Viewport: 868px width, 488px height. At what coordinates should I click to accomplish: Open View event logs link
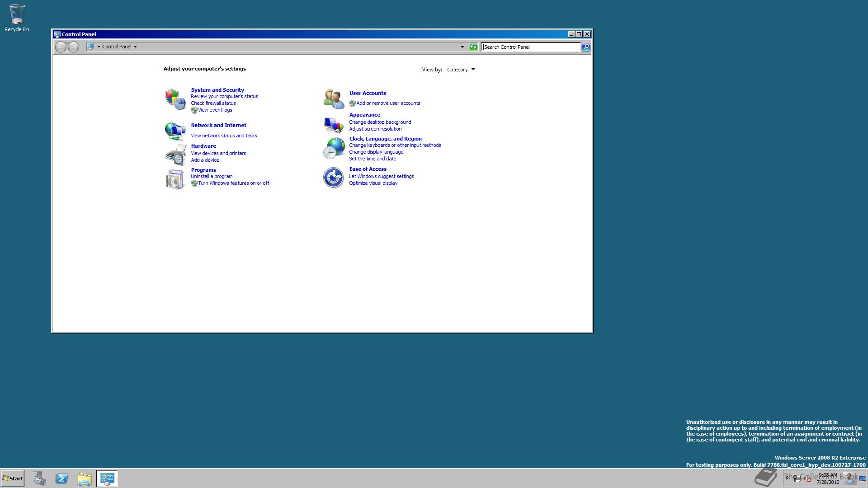point(215,110)
